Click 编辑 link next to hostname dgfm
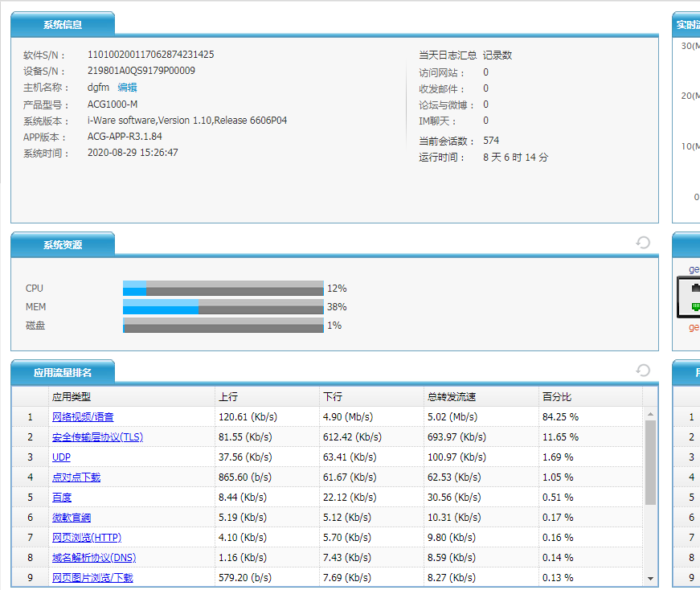The image size is (700, 590). [x=127, y=88]
